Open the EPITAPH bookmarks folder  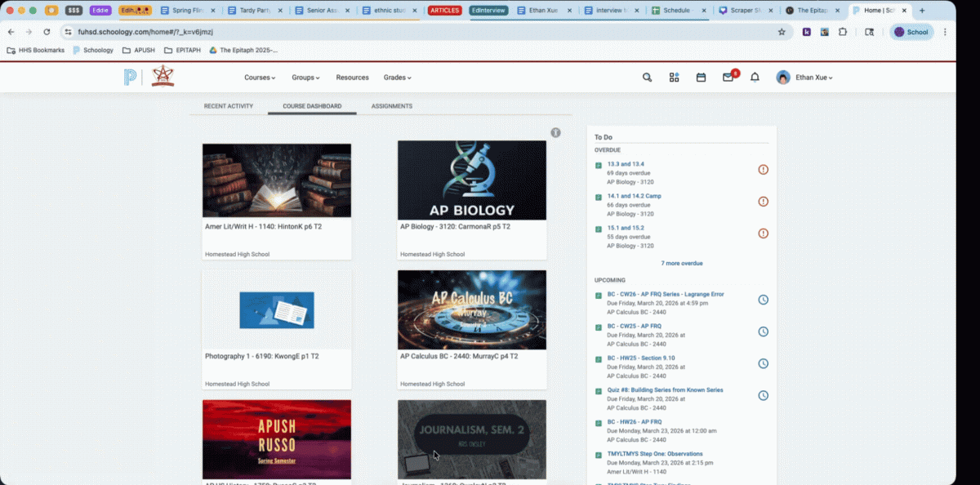(182, 50)
